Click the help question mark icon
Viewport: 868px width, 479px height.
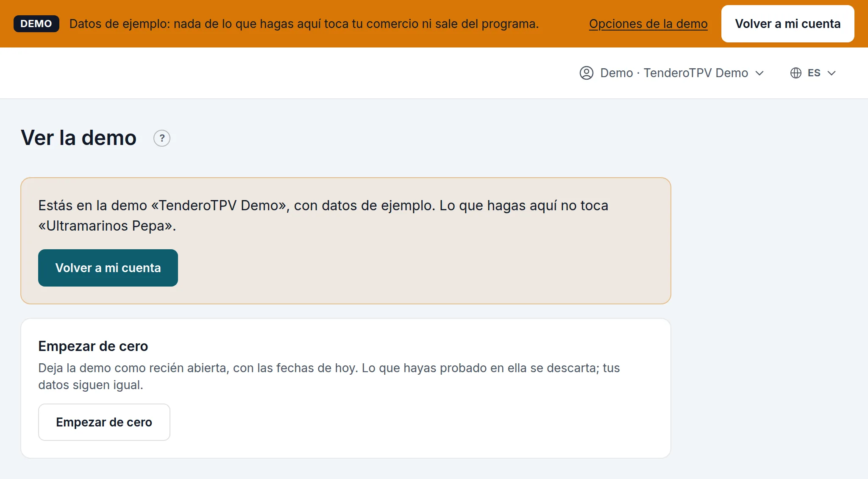coord(161,138)
